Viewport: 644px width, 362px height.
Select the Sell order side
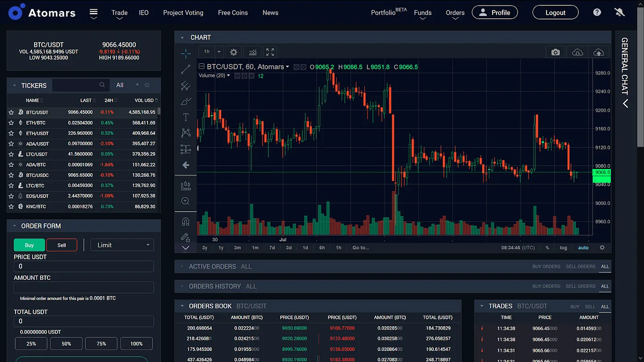[x=62, y=245]
